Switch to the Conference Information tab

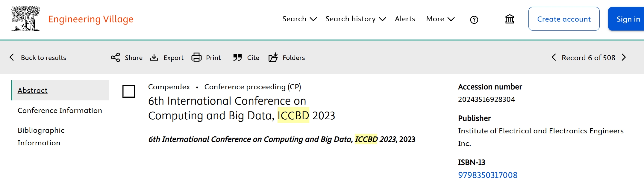pyautogui.click(x=60, y=111)
